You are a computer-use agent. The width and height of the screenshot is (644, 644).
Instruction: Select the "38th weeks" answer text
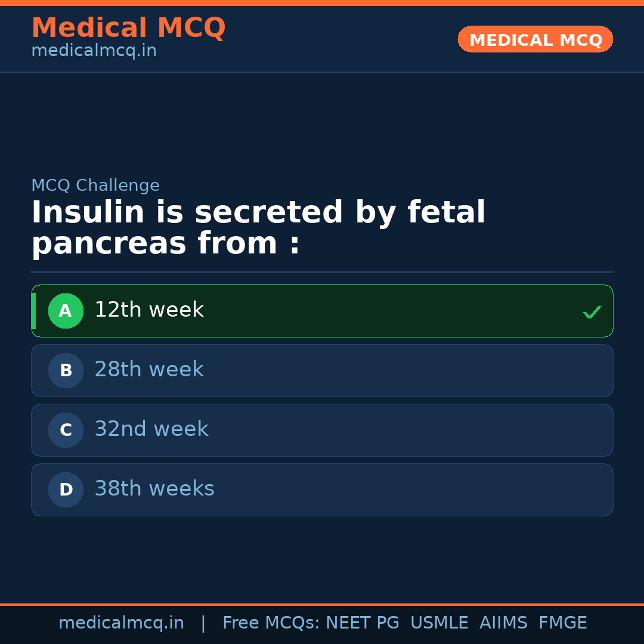154,489
